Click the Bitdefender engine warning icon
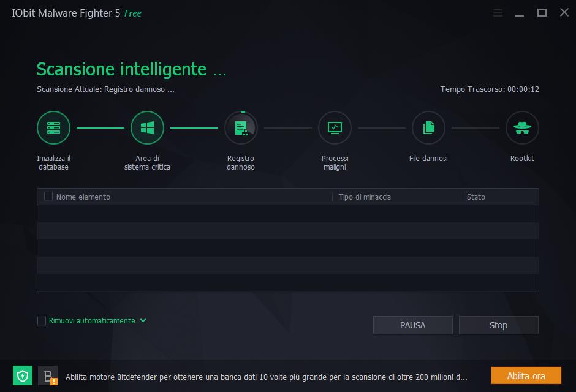This screenshot has height=392, width=576. 48,375
